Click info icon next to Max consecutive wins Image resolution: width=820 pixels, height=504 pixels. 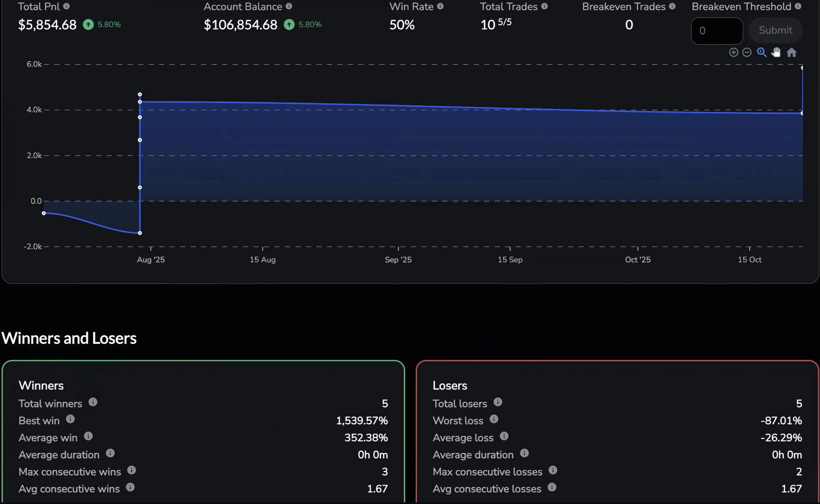pyautogui.click(x=131, y=470)
